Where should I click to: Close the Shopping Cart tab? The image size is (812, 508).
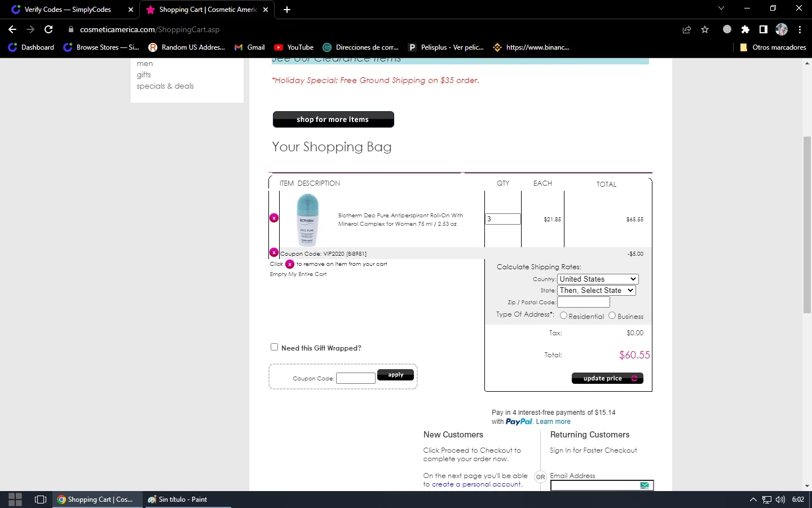tap(266, 10)
